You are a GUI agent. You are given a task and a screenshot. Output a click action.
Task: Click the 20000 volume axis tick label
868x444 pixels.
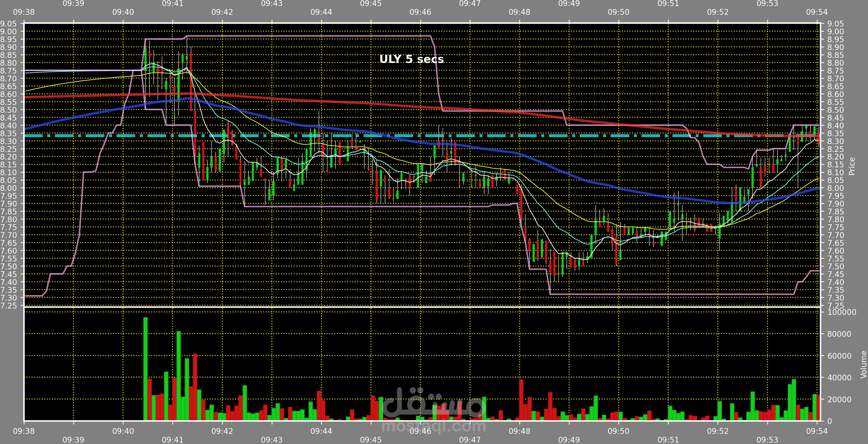point(839,400)
